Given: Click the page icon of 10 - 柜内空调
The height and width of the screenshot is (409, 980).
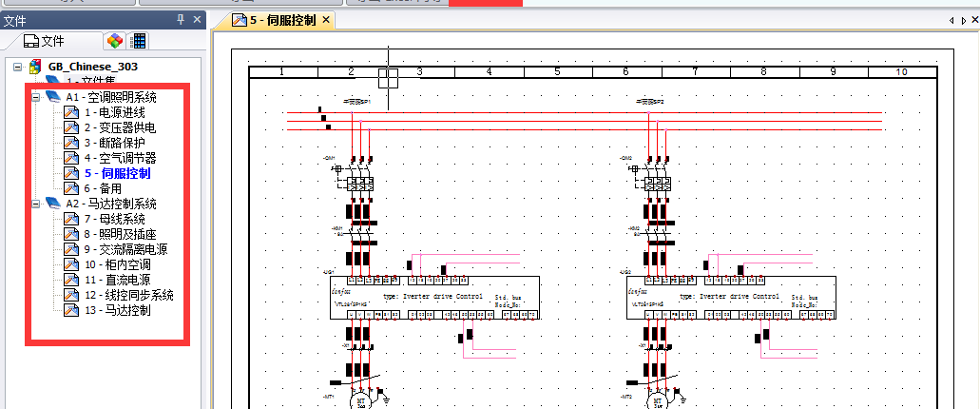Looking at the screenshot, I should point(72,264).
